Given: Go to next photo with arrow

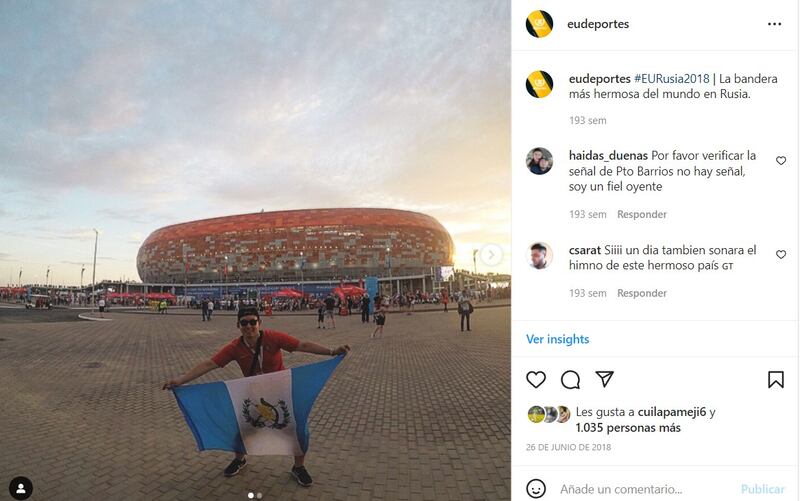Looking at the screenshot, I should pos(491,255).
